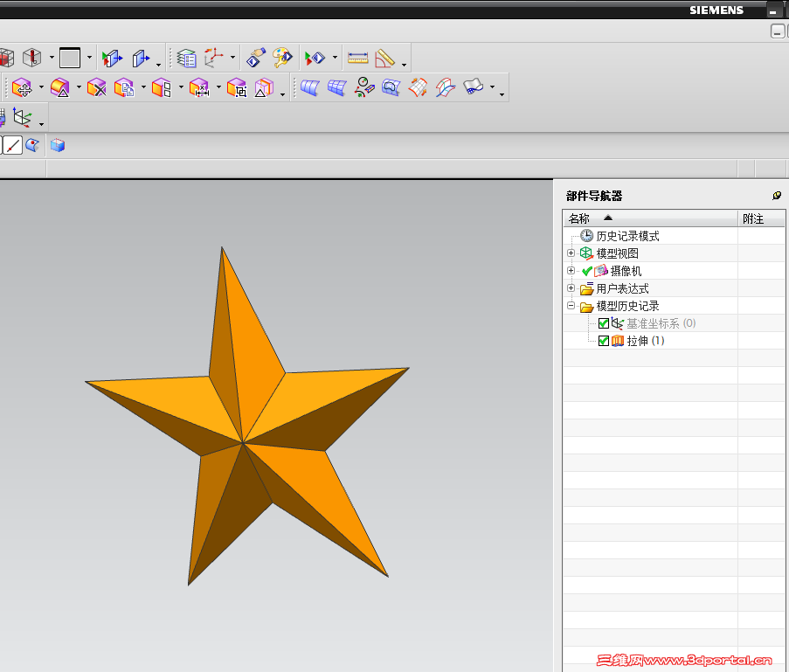Click the Datum CSYS icon

[22, 117]
